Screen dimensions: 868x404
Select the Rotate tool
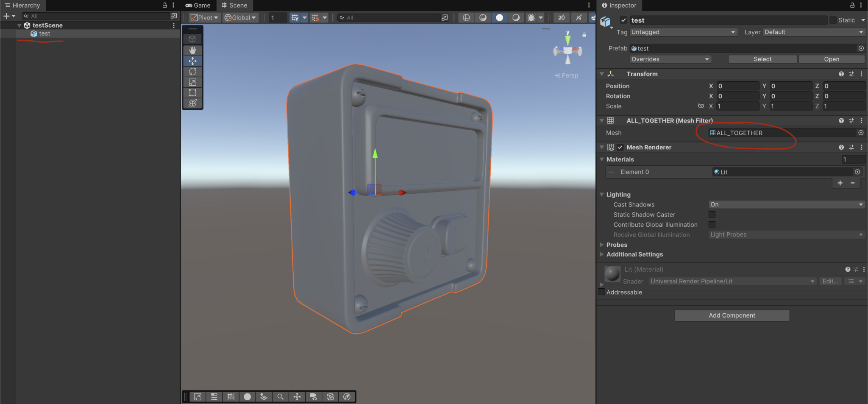coord(192,72)
